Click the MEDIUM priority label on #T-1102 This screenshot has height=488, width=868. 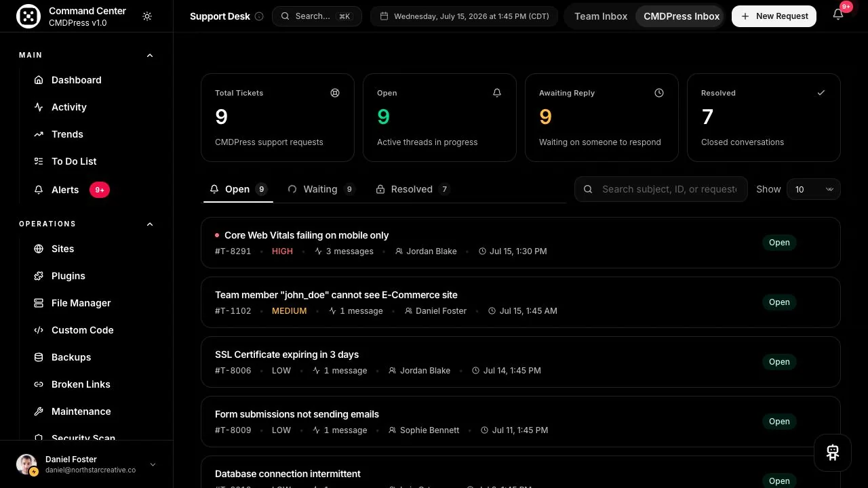[289, 311]
